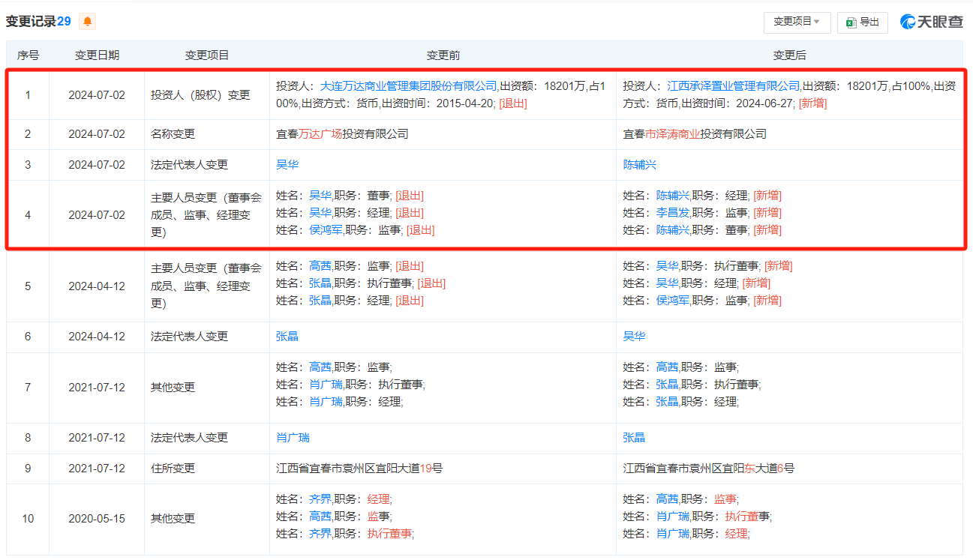Click date 2021-07-12 in row 8
Screen dimensions: 973x560
tap(97, 438)
